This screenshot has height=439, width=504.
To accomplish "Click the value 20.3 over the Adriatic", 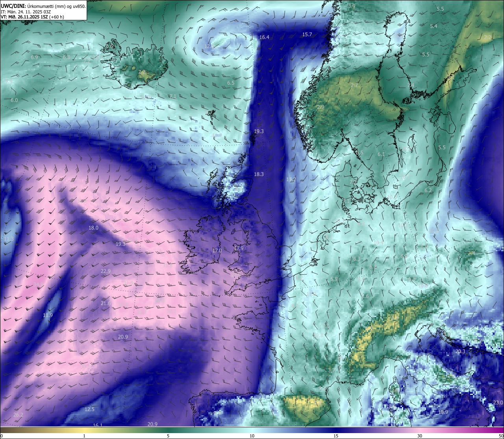I will [460, 352].
